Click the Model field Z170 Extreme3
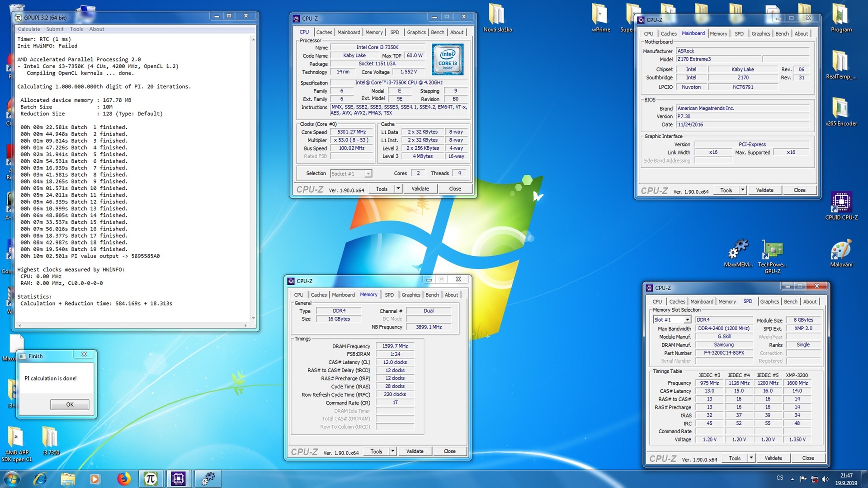This screenshot has height=488, width=868. point(719,59)
